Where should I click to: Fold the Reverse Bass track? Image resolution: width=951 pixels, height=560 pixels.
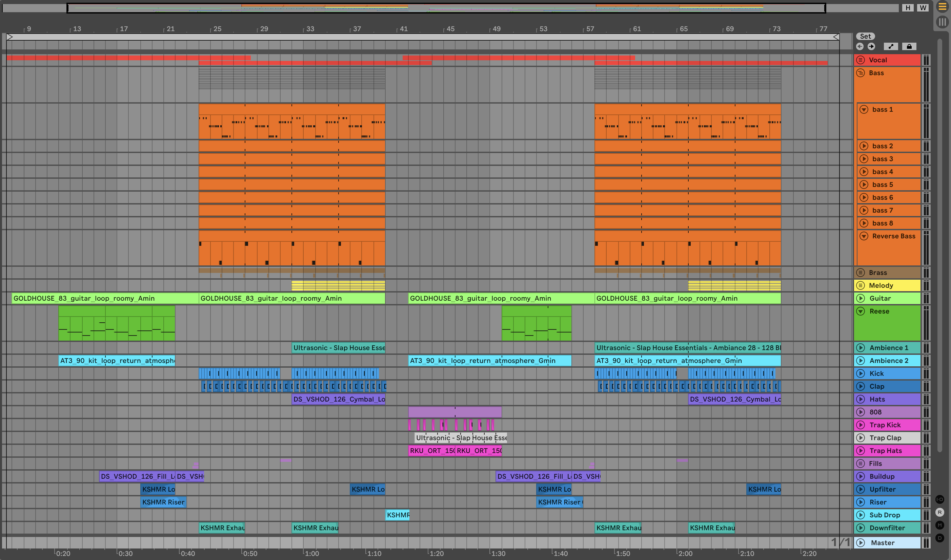click(x=864, y=236)
